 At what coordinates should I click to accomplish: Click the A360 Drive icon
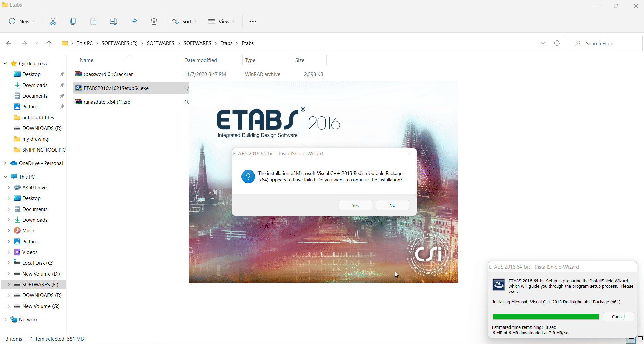click(x=17, y=187)
